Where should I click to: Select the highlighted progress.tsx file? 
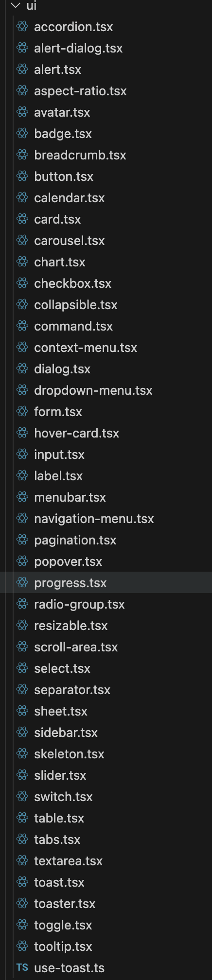[x=106, y=582]
